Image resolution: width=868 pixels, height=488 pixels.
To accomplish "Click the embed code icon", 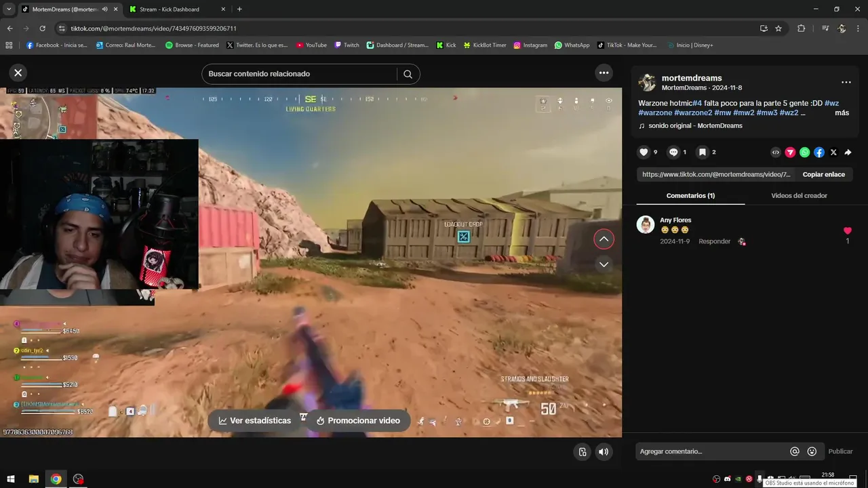I will coord(776,152).
